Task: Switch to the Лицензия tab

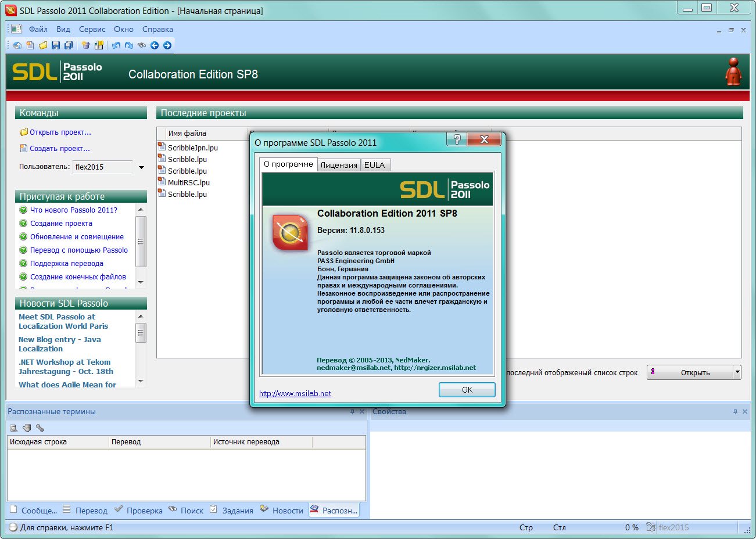Action: 339,165
